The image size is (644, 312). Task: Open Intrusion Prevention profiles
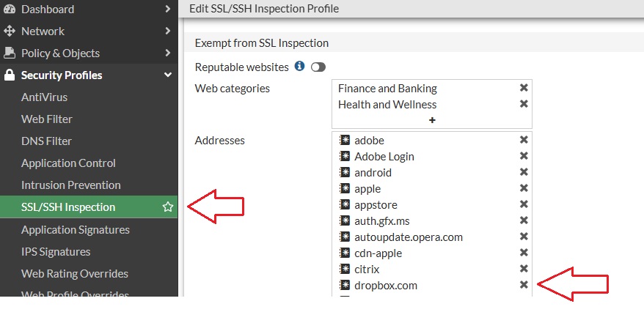(71, 185)
